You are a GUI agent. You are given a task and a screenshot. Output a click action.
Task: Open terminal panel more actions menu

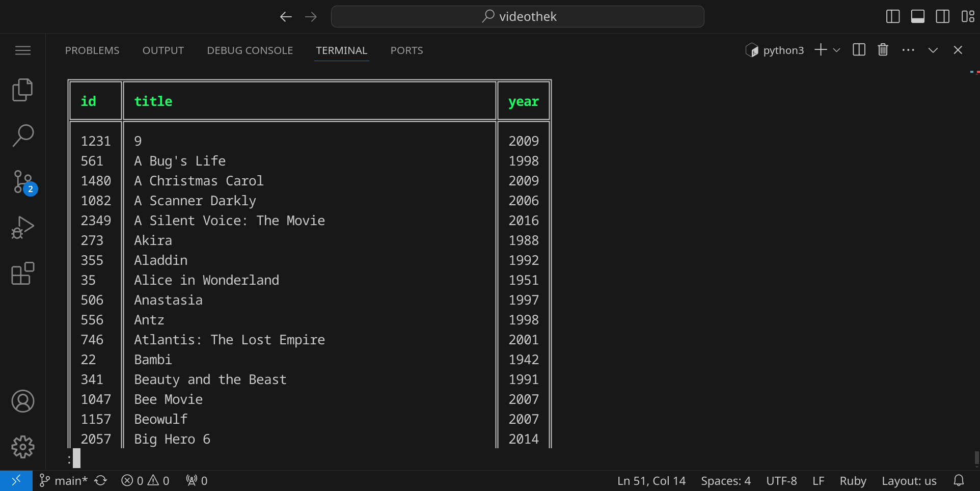pos(908,50)
